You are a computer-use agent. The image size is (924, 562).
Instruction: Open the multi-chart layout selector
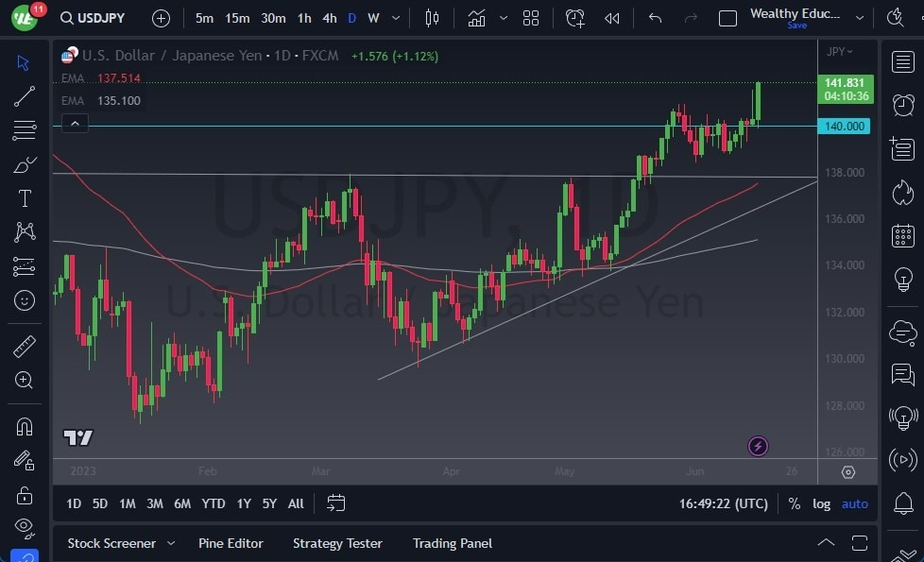(530, 17)
